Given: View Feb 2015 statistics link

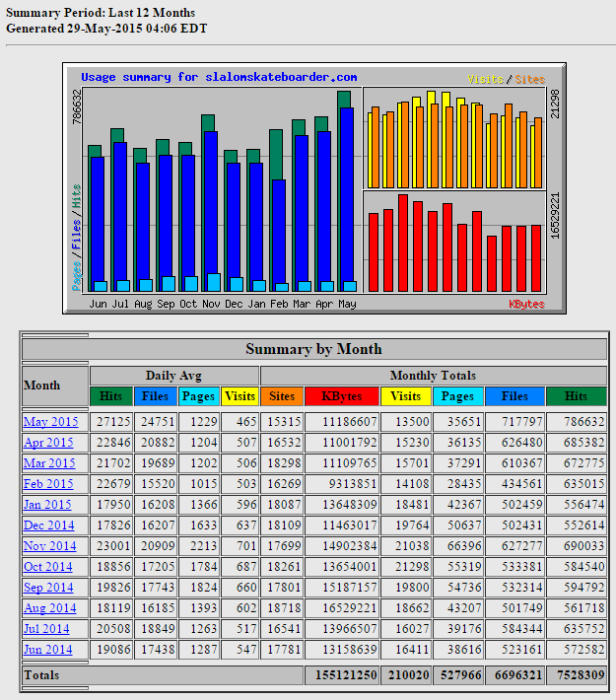Looking at the screenshot, I should [49, 484].
